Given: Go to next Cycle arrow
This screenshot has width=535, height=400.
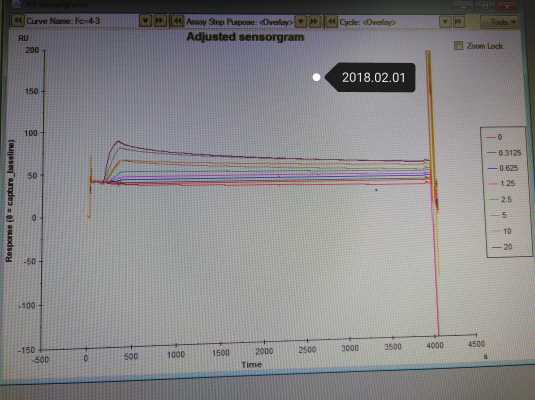Looking at the screenshot, I should (459, 22).
